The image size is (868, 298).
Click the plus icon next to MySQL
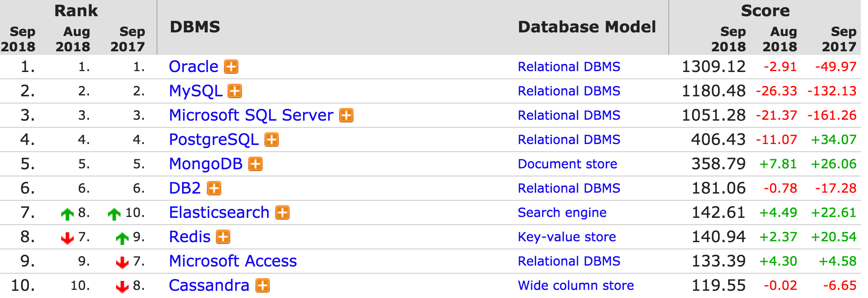tap(235, 91)
